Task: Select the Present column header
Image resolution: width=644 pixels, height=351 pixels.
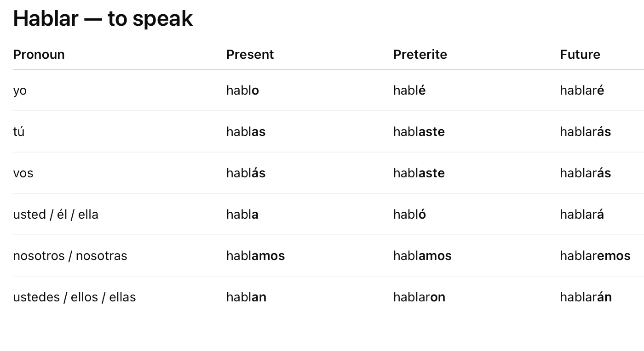Action: [x=250, y=54]
